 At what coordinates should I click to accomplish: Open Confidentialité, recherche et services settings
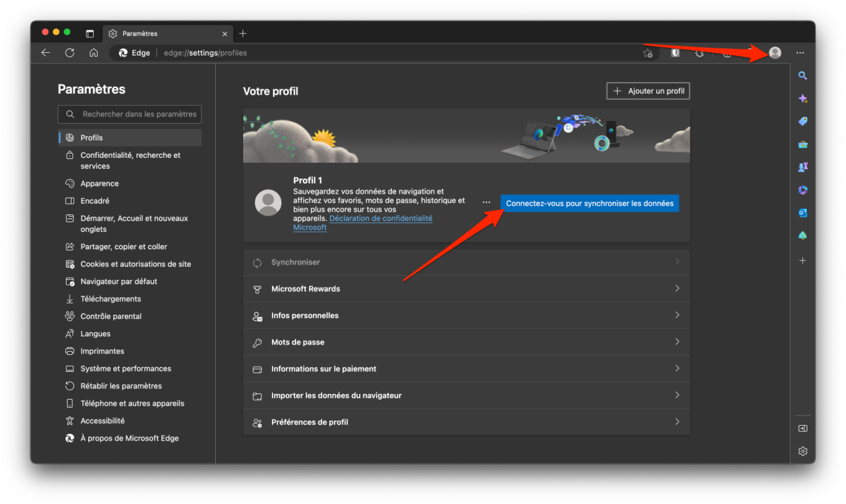click(x=130, y=160)
